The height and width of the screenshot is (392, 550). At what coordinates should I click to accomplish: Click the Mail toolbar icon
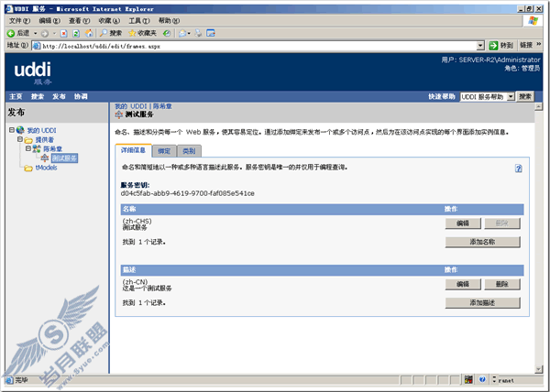(182, 34)
